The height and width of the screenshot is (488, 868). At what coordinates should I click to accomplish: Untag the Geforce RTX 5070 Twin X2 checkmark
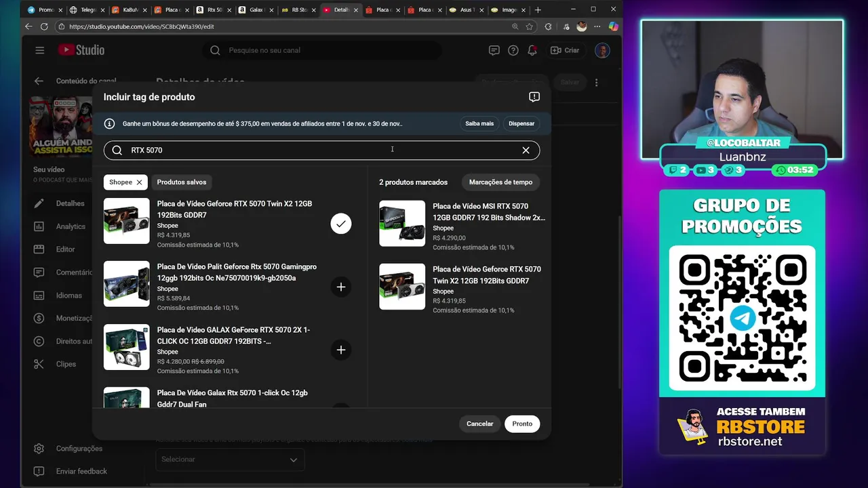coord(341,224)
